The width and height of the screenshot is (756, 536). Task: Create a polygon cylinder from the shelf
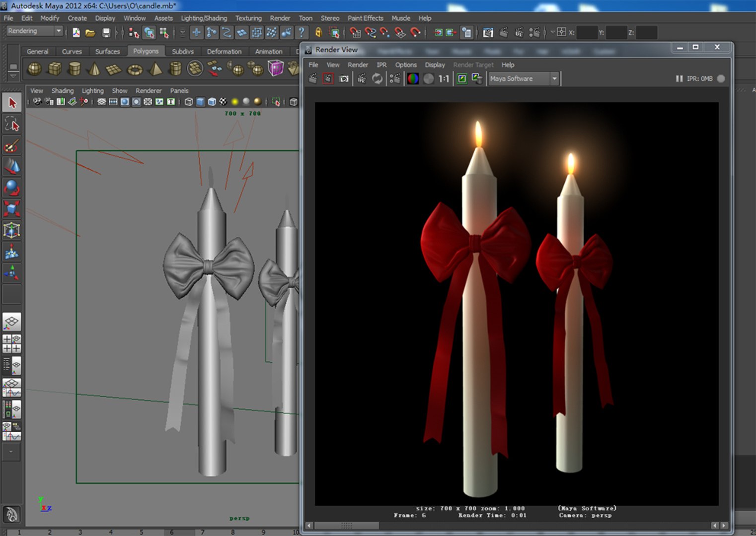point(75,68)
